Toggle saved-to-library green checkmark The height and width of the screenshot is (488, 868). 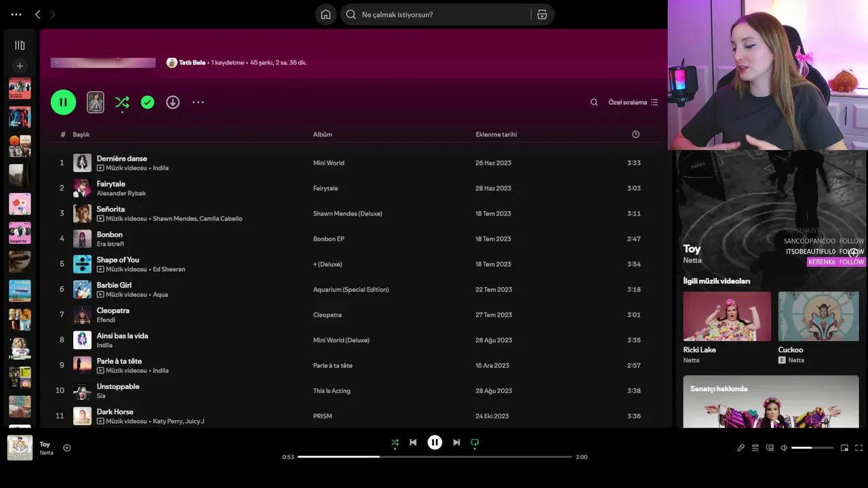pos(147,102)
